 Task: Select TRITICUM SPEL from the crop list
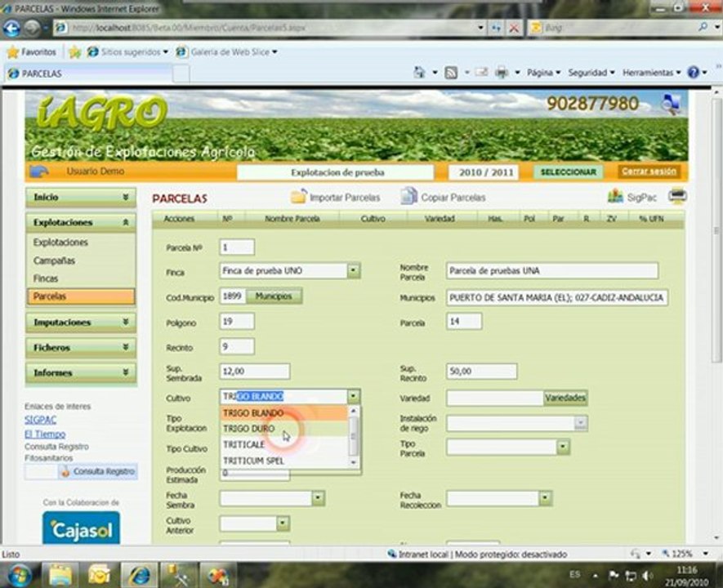click(x=284, y=461)
